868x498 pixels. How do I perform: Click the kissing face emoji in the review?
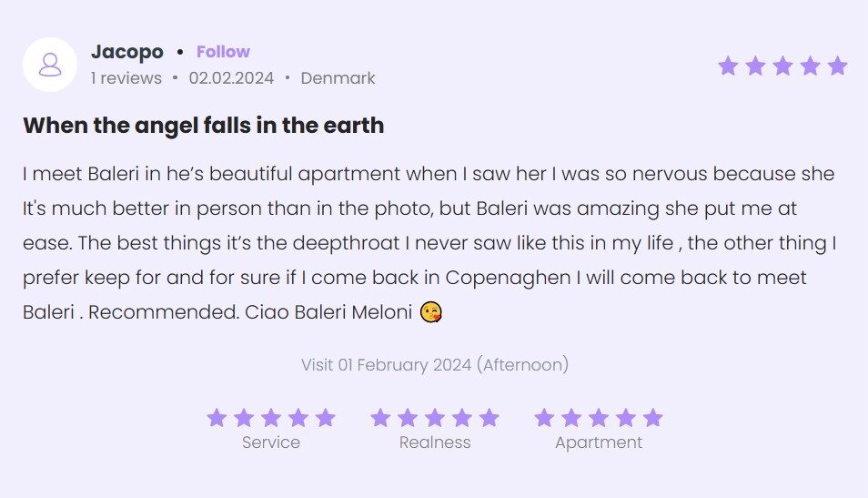[x=432, y=313]
